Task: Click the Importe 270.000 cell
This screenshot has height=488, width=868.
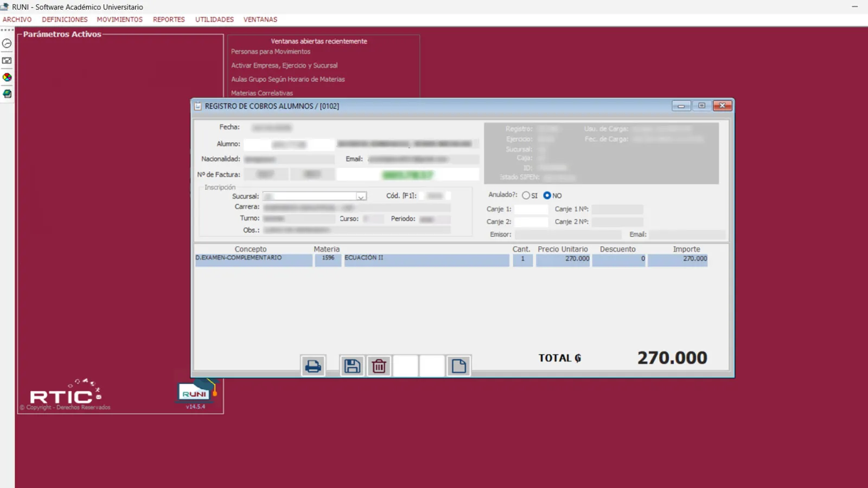Action: click(678, 260)
